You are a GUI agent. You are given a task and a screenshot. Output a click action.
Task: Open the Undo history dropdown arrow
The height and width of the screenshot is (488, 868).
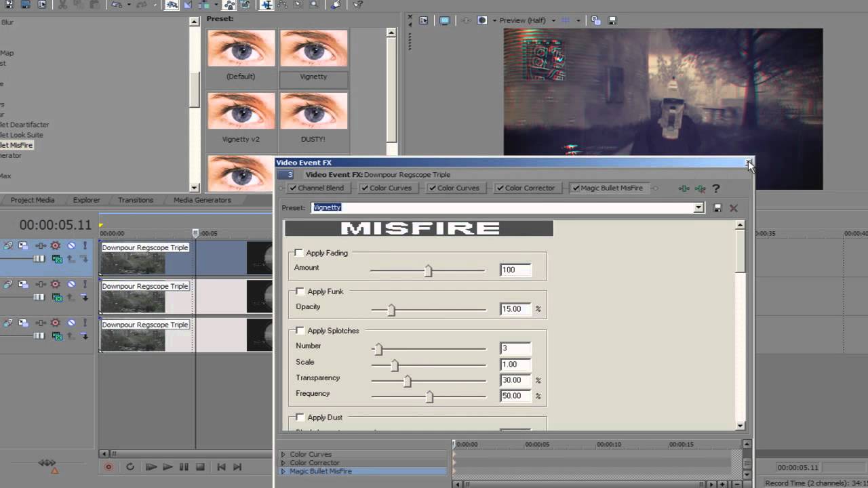click(129, 5)
